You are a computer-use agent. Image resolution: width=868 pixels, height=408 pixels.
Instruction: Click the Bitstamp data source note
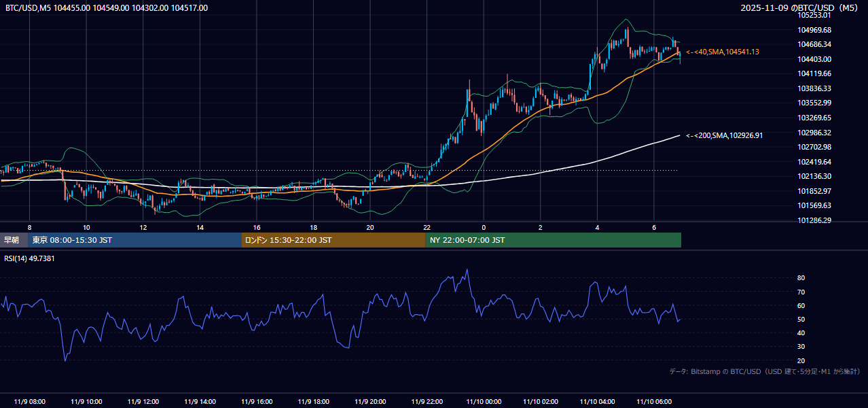(765, 372)
